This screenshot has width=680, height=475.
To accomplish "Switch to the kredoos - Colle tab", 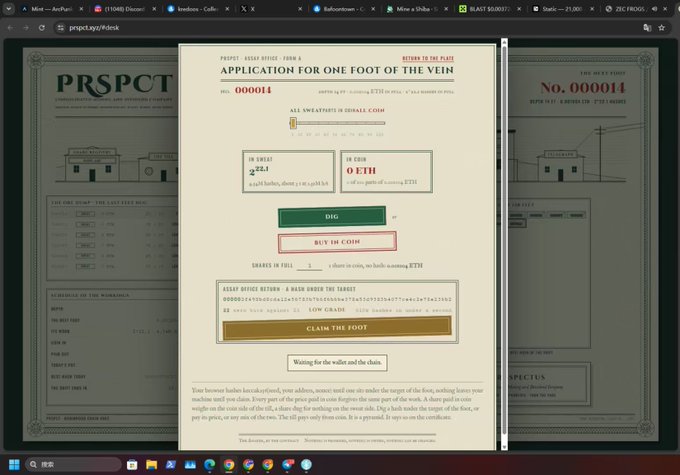I will point(197,9).
